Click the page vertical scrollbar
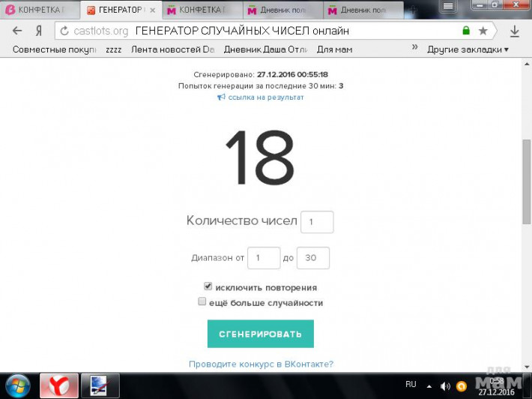532x399 pixels. tap(526, 180)
